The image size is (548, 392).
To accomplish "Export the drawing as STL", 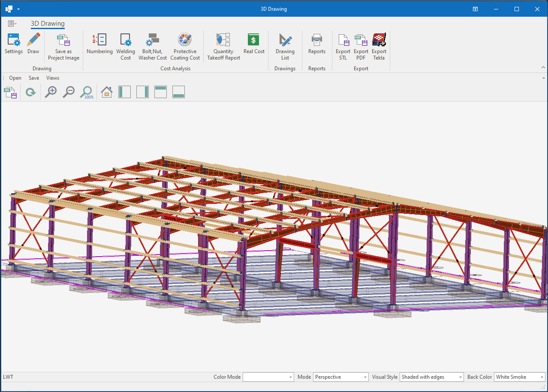I will [343, 46].
